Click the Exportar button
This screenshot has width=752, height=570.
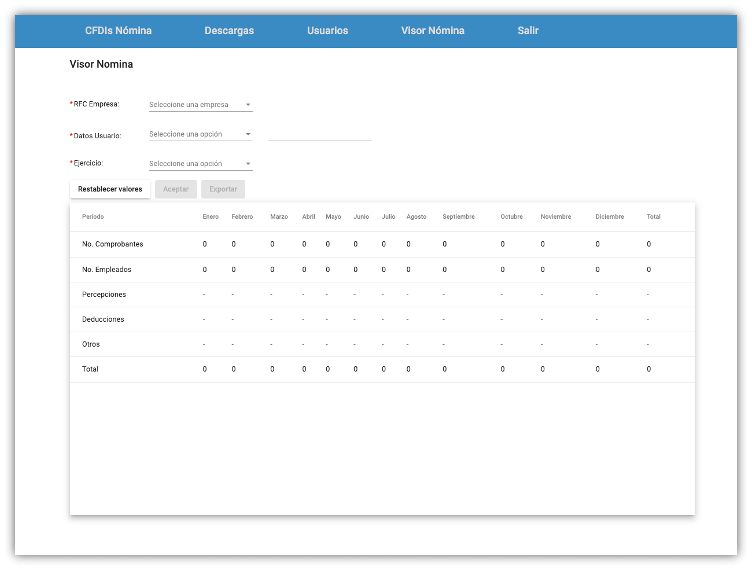(223, 189)
